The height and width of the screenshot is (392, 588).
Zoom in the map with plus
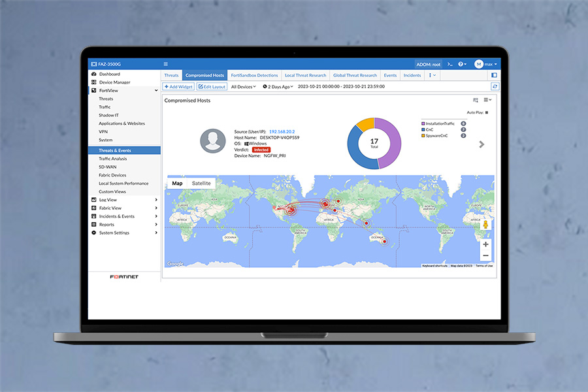point(485,244)
